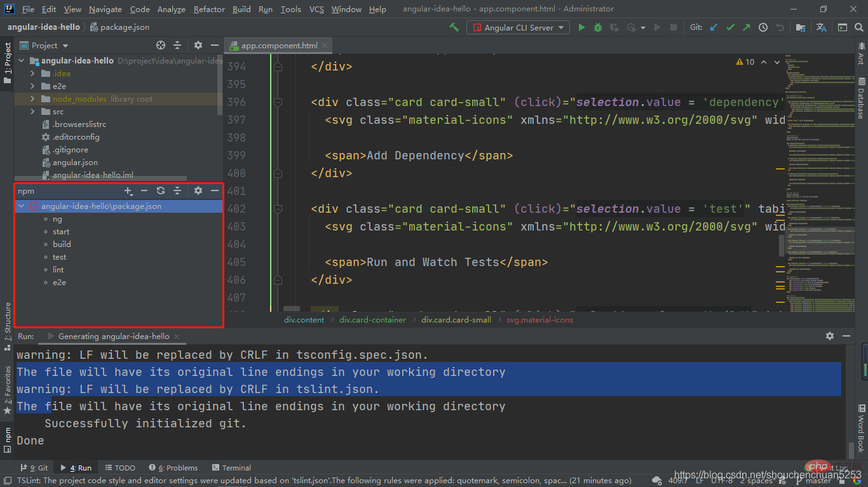The height and width of the screenshot is (487, 868).
Task: Open the VCS menu
Action: click(316, 9)
